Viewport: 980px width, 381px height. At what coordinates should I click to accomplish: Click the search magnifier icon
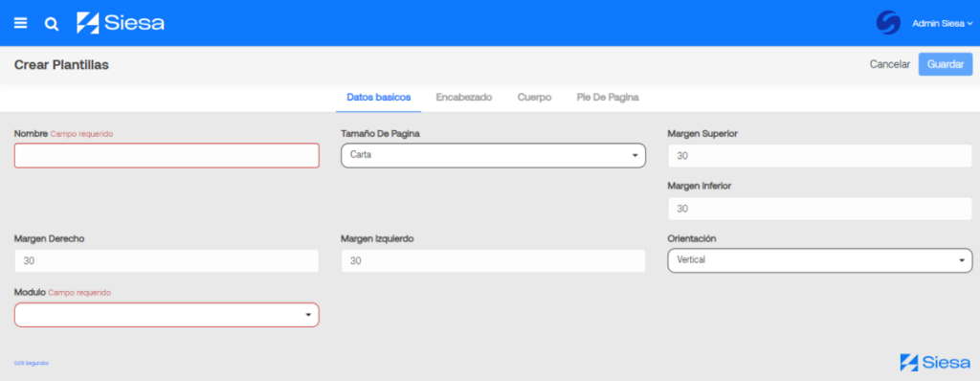pos(52,24)
